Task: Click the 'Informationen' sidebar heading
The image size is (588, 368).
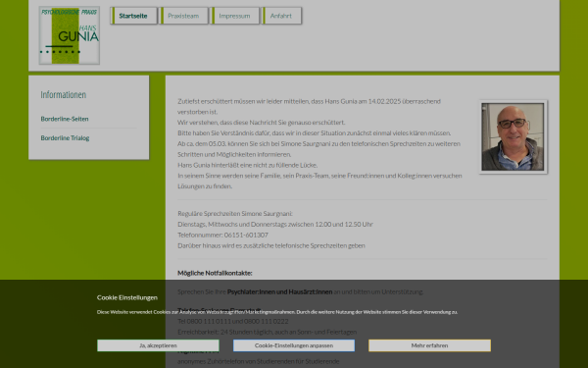Action: [x=64, y=94]
